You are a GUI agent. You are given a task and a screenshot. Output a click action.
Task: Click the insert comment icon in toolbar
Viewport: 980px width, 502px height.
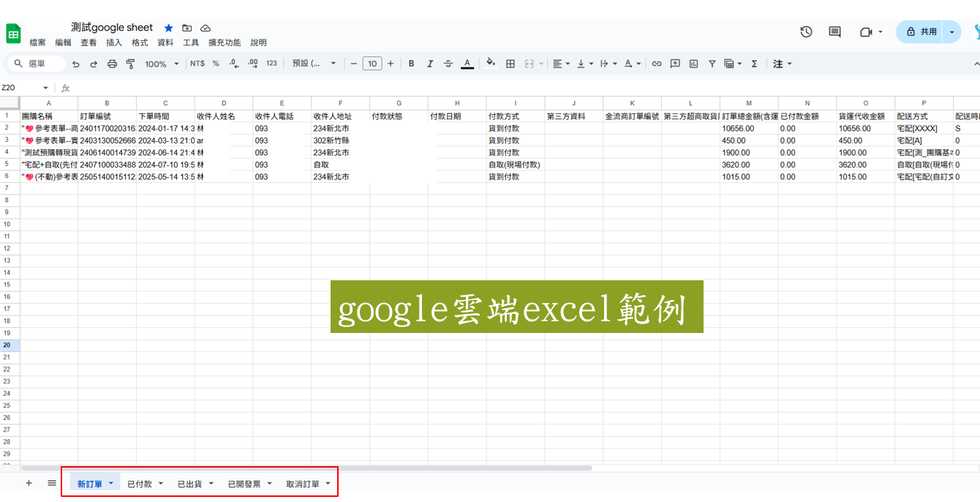675,64
